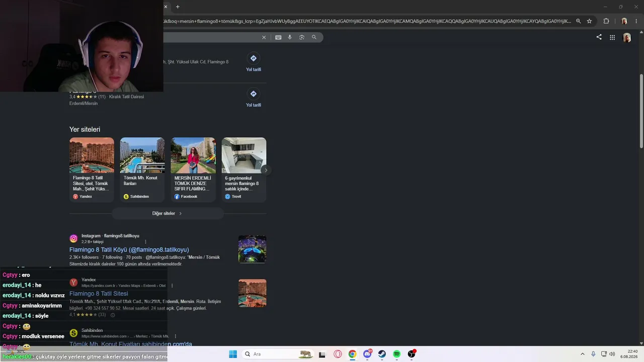The width and height of the screenshot is (644, 362).
Task: Open options menu for the Instagram result
Action: click(146, 242)
